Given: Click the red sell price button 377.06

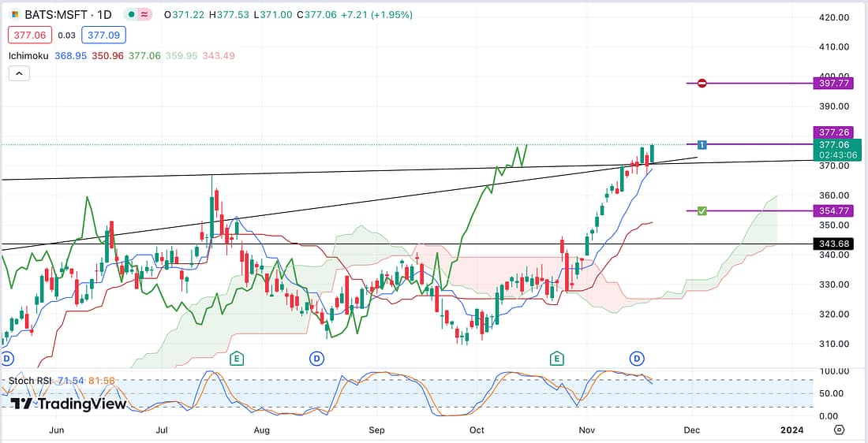Looking at the screenshot, I should 28,35.
